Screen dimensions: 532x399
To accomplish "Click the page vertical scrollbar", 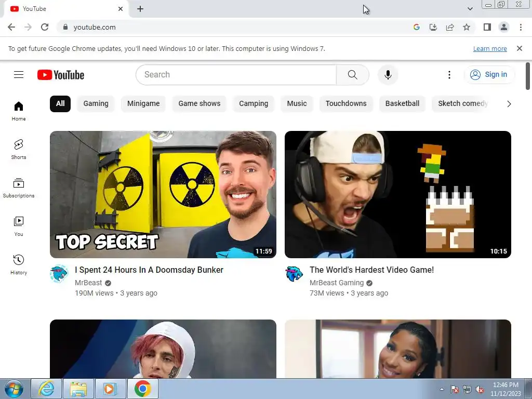I will point(528,76).
